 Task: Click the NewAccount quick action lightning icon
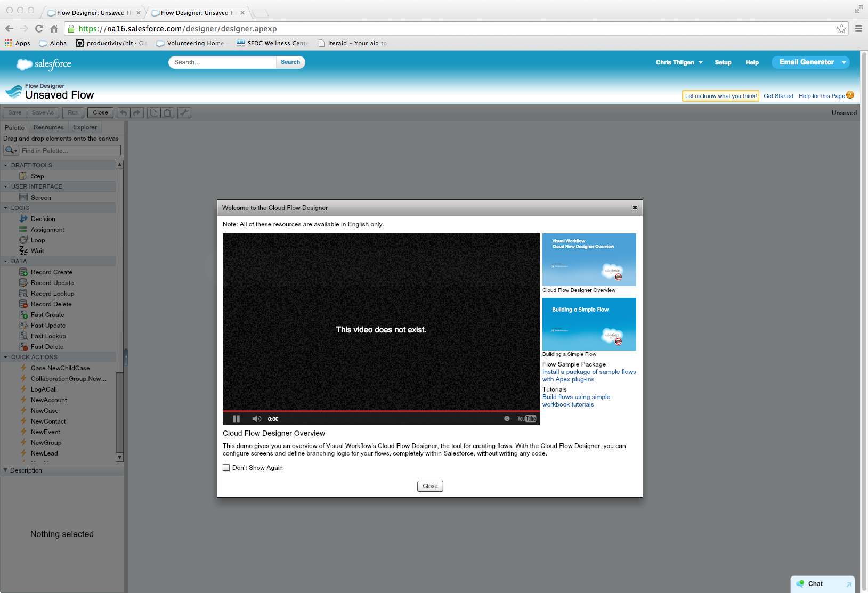[23, 400]
